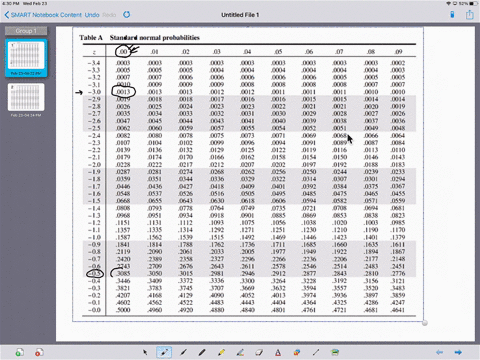The height and width of the screenshot is (360, 480).
Task: Click the -1.9 row label
Action: point(94,172)
